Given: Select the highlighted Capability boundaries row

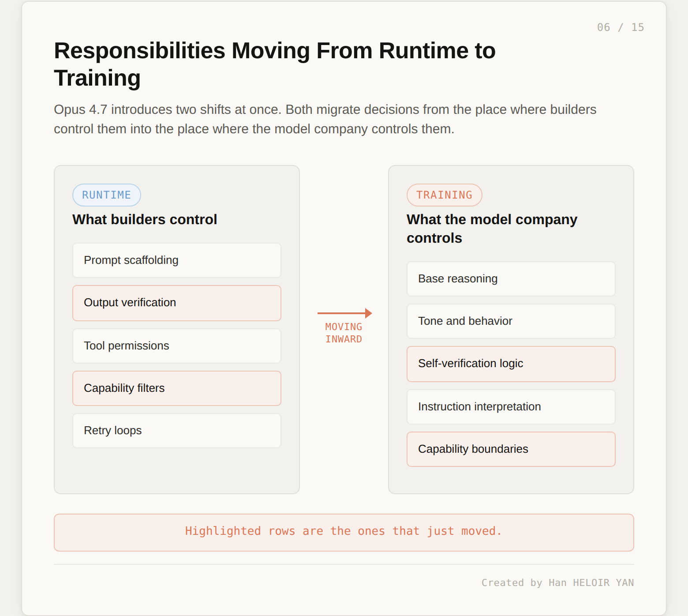Looking at the screenshot, I should click(511, 449).
